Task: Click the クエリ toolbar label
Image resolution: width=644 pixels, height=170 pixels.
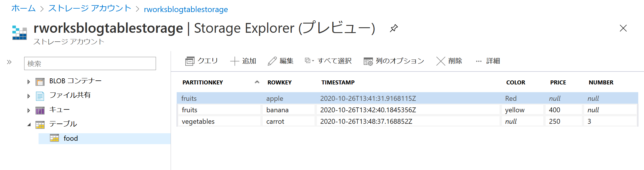Action: pos(208,61)
